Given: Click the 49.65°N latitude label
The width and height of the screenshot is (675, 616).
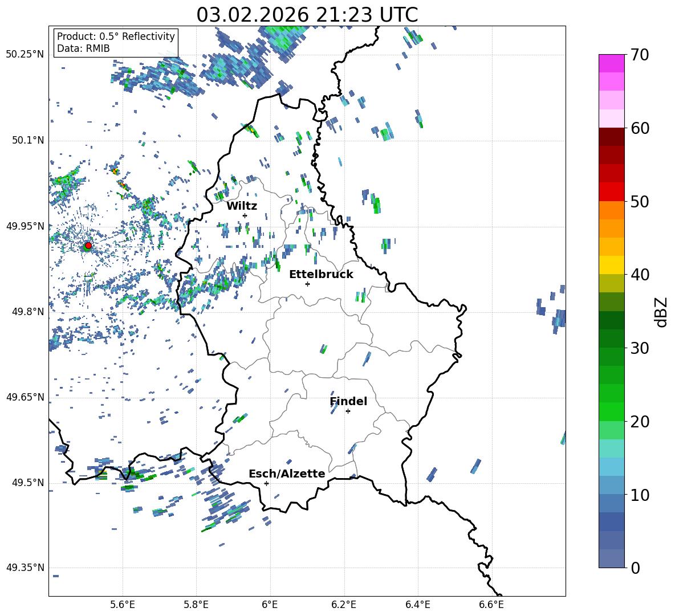Looking at the screenshot, I should [x=25, y=397].
